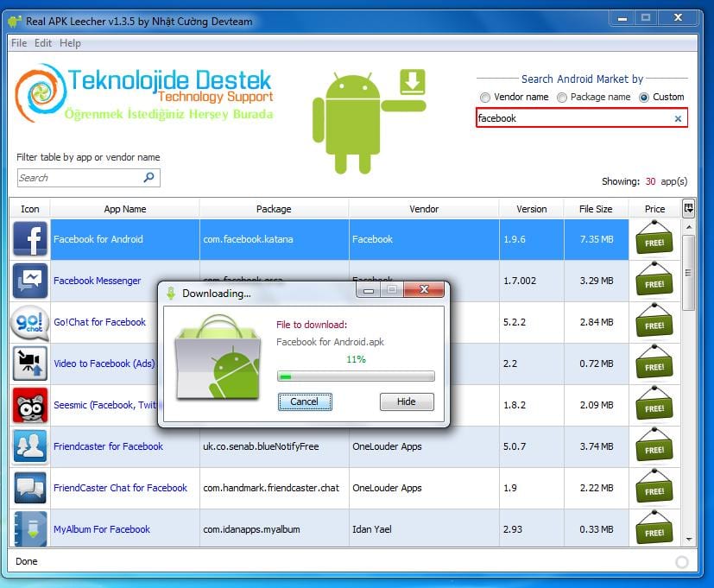Viewport: 714px width, 588px height.
Task: Open the Help menu
Action: click(x=70, y=43)
